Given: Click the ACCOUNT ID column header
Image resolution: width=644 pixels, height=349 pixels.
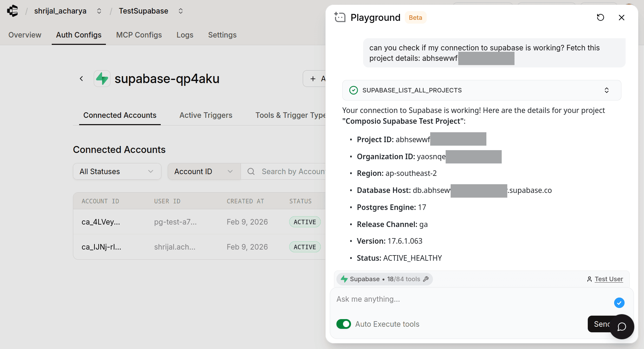Looking at the screenshot, I should (100, 201).
